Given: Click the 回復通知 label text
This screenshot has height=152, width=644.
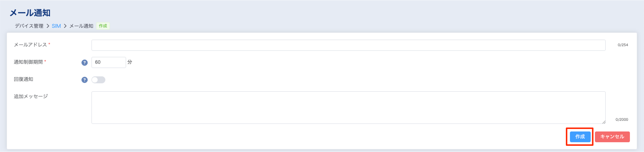Looking at the screenshot, I should [x=24, y=79].
